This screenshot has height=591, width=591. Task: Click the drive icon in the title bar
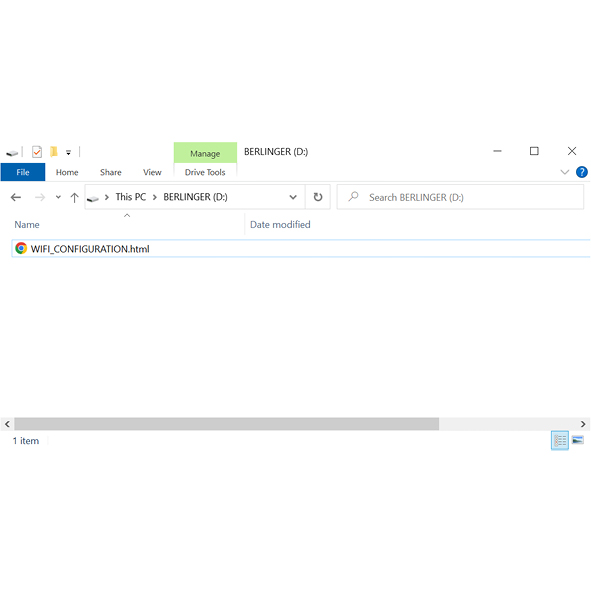[12, 152]
